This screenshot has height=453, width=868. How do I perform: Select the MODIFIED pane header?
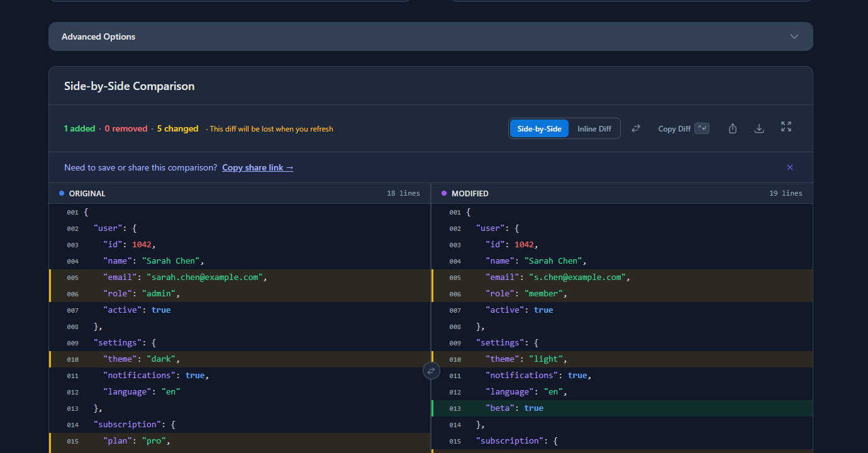470,193
